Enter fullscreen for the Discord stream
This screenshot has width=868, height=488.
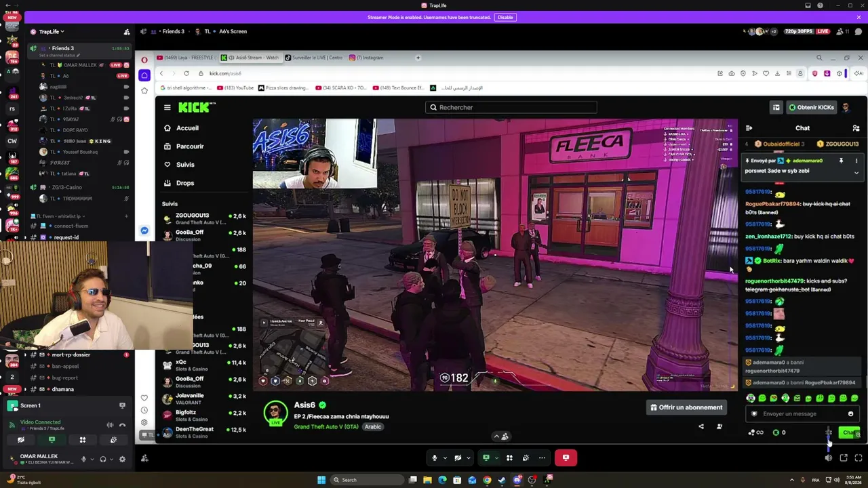(858, 458)
